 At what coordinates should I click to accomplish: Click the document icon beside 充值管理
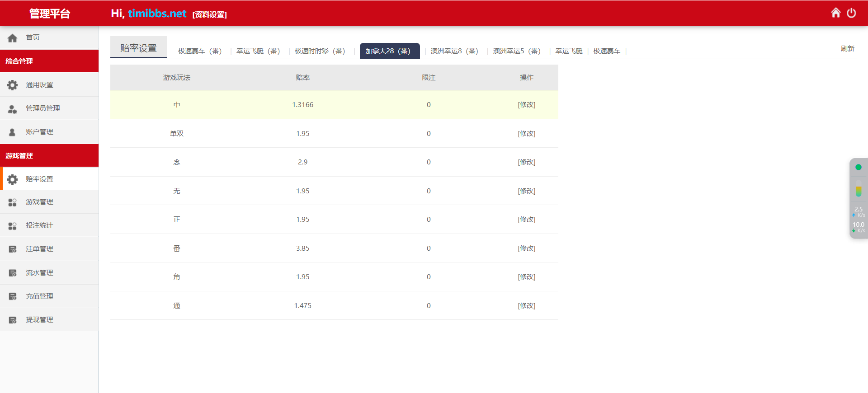(13, 297)
